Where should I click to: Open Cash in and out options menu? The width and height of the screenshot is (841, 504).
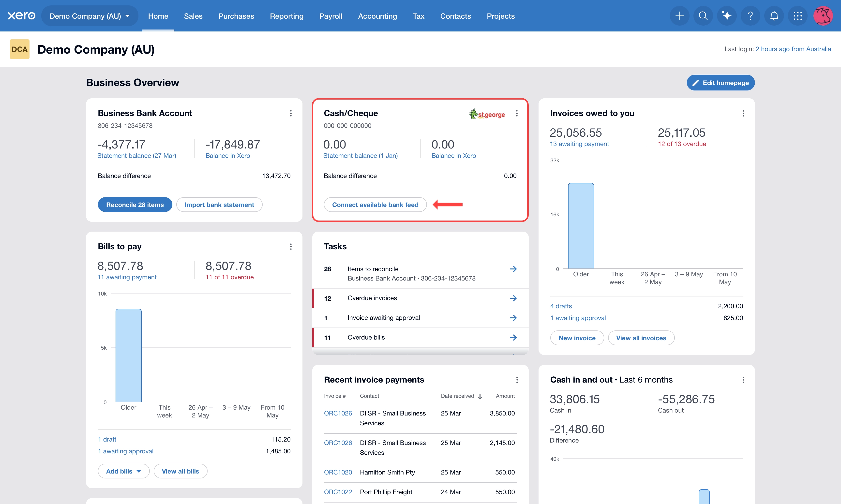click(743, 380)
